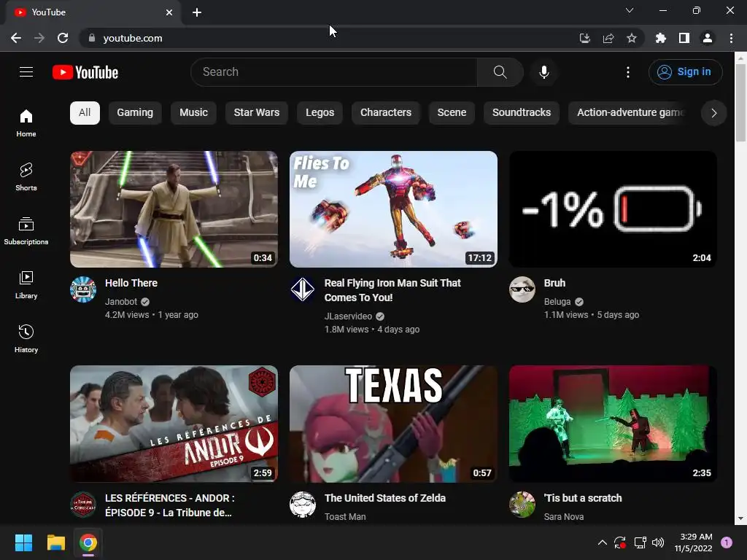Open the Sara Nova channel avatar
The image size is (747, 560).
522,505
